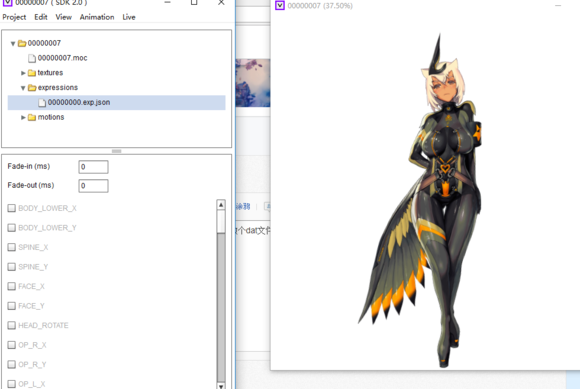Click the flower thumbnail behind windows
580x389 pixels.
253,83
